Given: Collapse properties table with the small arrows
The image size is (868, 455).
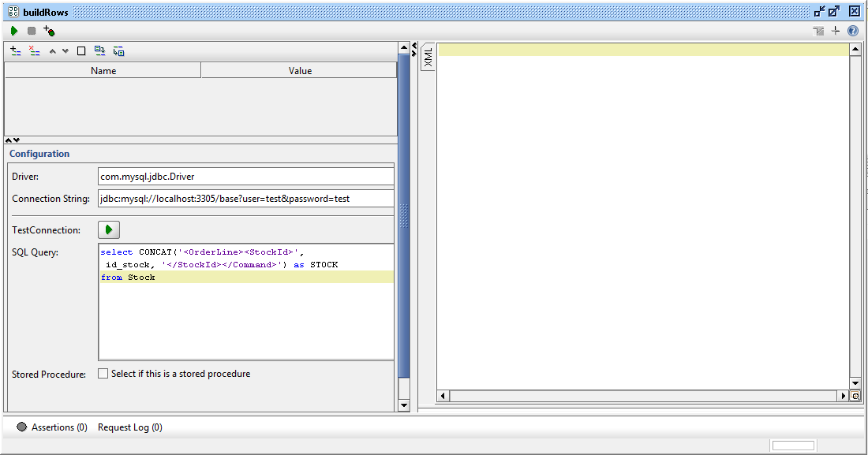Looking at the screenshot, I should click(13, 140).
